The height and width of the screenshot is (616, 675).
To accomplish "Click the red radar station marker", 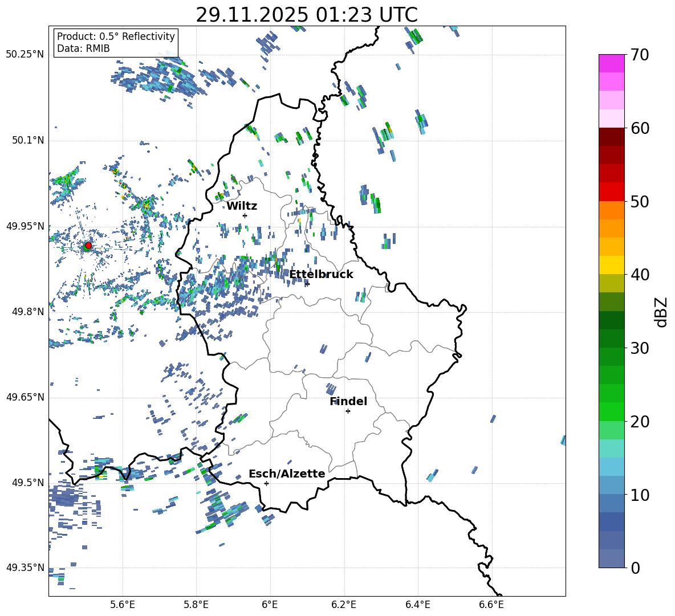I will 88,246.
